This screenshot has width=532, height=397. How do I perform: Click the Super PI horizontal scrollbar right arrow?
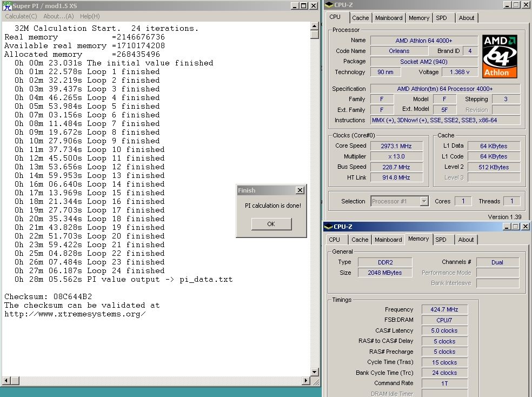pyautogui.click(x=306, y=381)
